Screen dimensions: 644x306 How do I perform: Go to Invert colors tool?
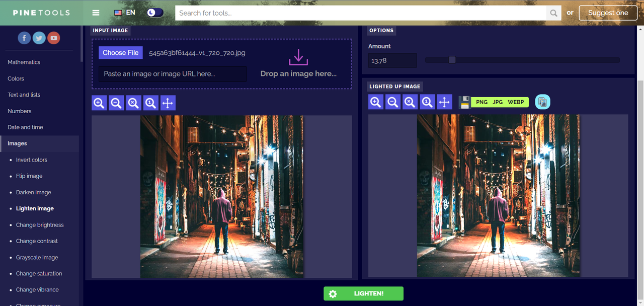(32, 160)
